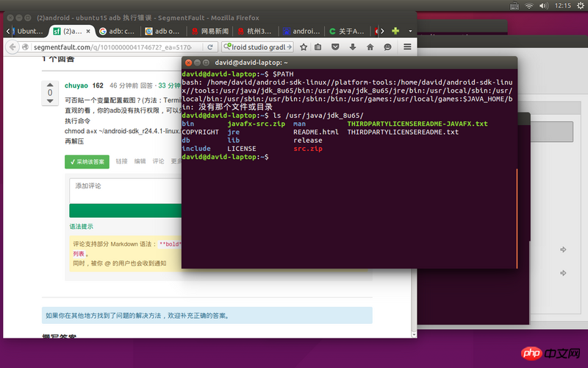This screenshot has width=588, height=368.
Task: Go to Firefox home page icon
Action: [x=370, y=47]
